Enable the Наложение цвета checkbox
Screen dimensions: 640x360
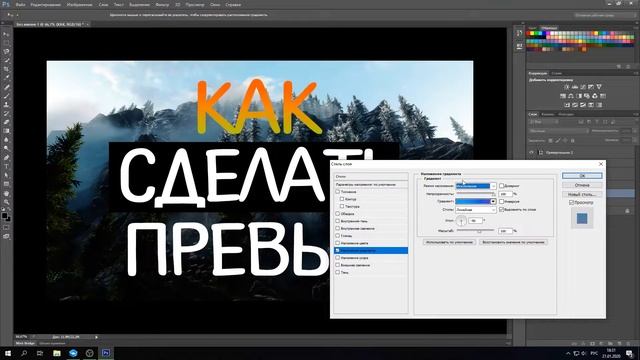click(338, 243)
